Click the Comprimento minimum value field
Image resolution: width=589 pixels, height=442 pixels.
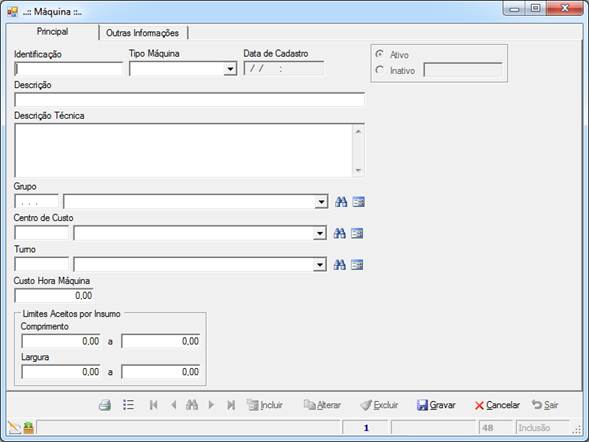[x=61, y=341]
